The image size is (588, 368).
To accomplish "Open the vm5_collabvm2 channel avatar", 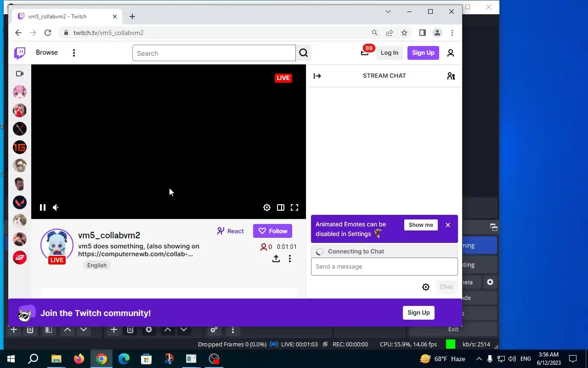I will pyautogui.click(x=57, y=245).
